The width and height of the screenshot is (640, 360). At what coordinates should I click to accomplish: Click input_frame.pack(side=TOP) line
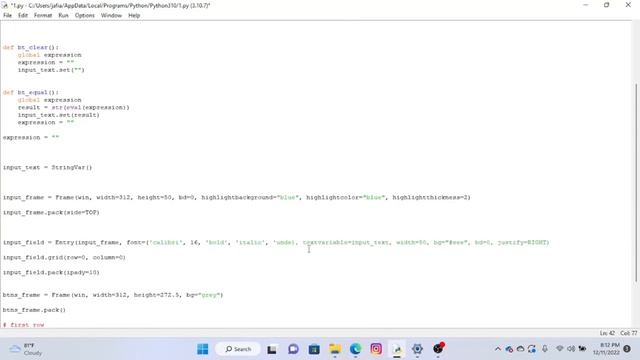[51, 212]
